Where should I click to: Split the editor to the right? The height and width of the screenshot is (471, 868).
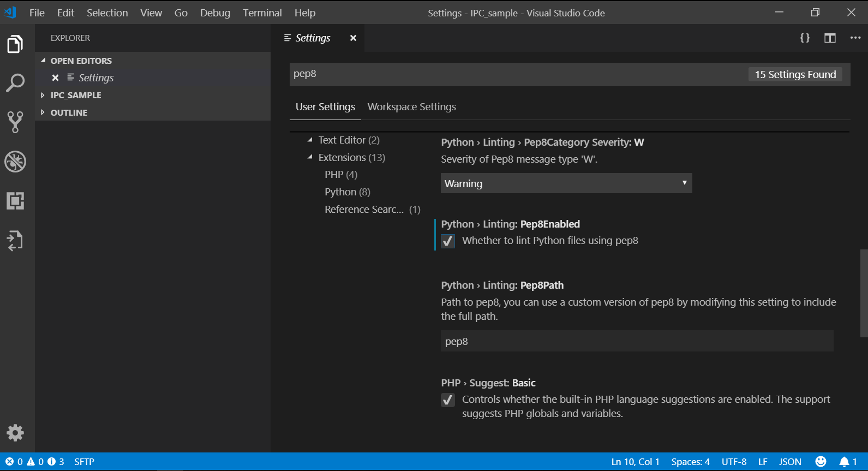pyautogui.click(x=830, y=38)
